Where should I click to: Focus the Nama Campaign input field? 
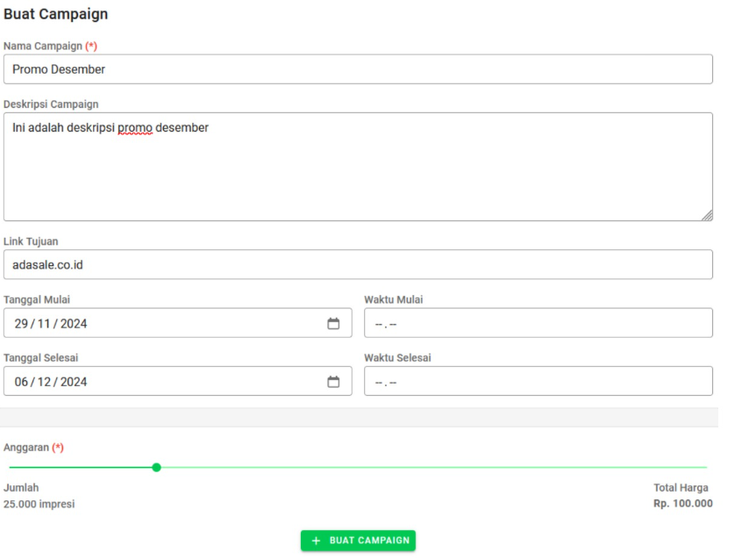click(x=358, y=69)
